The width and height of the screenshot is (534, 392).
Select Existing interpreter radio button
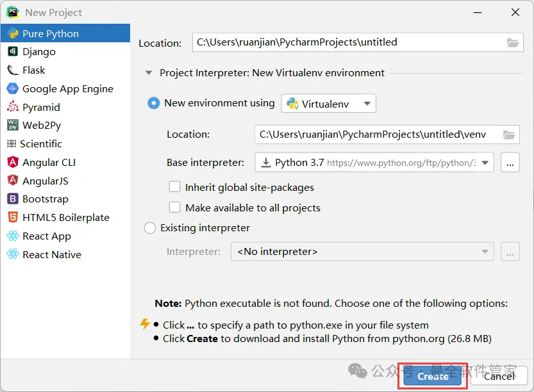pos(150,228)
